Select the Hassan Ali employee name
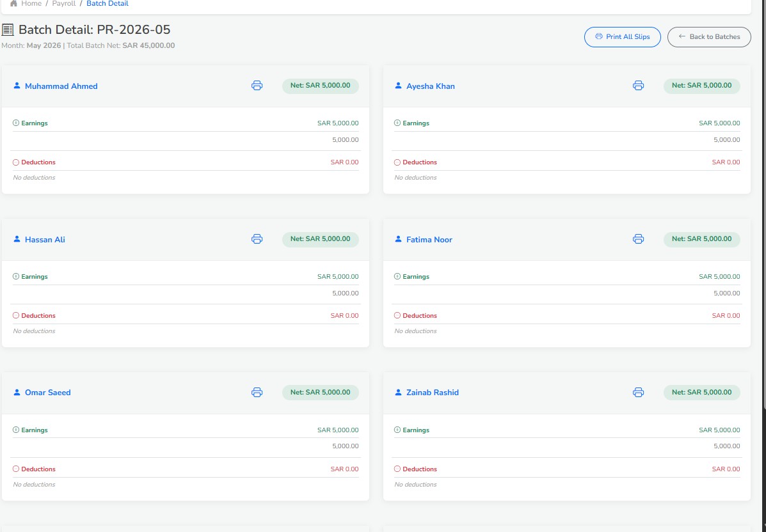 pyautogui.click(x=45, y=240)
